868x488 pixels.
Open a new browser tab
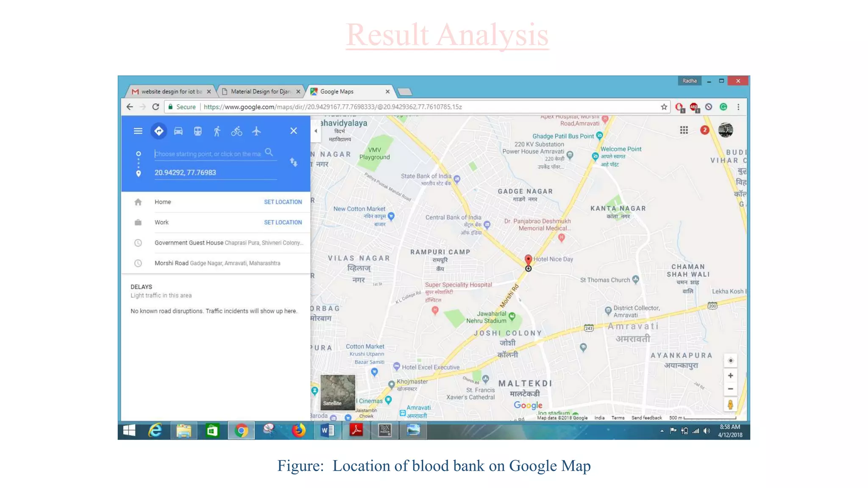pos(405,92)
